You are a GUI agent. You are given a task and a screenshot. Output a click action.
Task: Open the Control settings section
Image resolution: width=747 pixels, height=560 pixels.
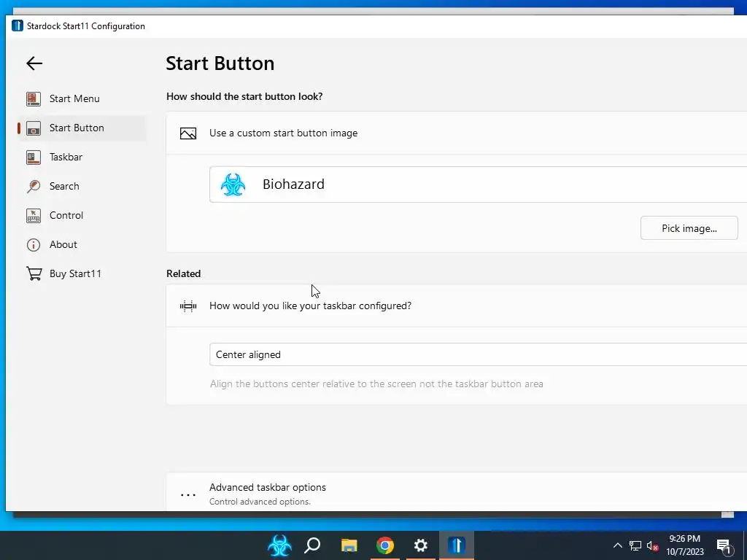[82, 215]
